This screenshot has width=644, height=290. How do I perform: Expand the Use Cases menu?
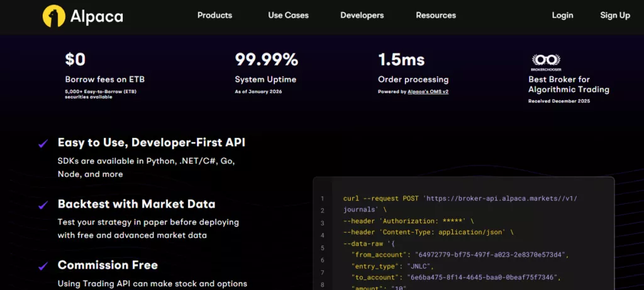[288, 16]
